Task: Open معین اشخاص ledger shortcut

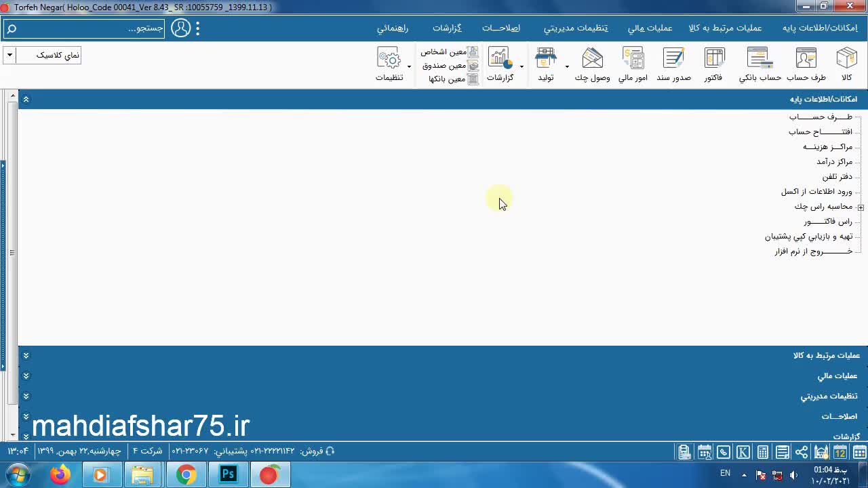Action: click(449, 52)
